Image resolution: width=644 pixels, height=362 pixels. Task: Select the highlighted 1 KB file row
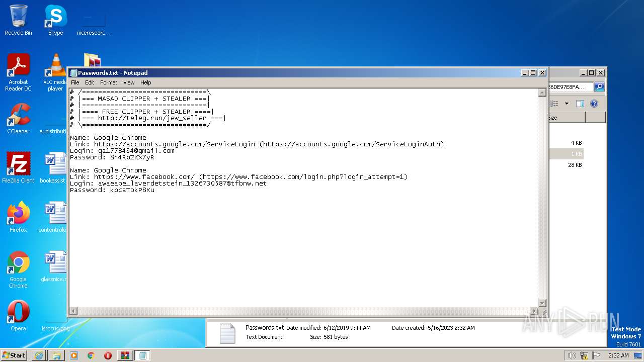pyautogui.click(x=567, y=154)
